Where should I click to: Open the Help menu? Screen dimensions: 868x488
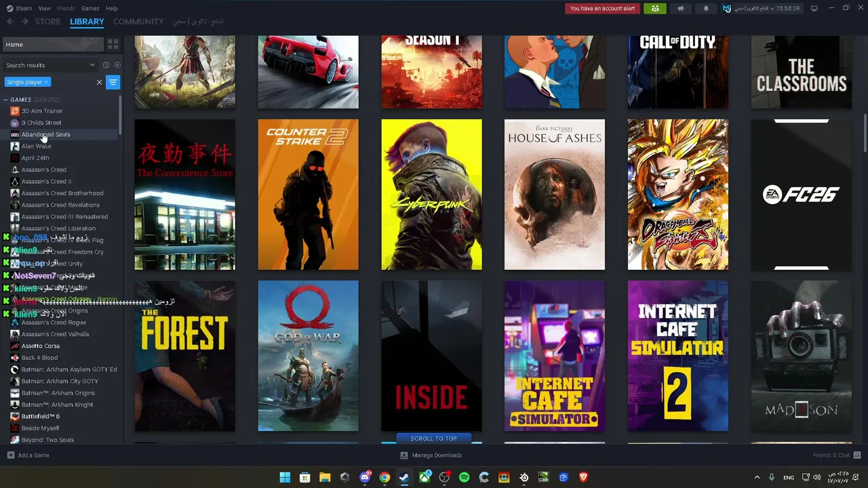(x=111, y=8)
